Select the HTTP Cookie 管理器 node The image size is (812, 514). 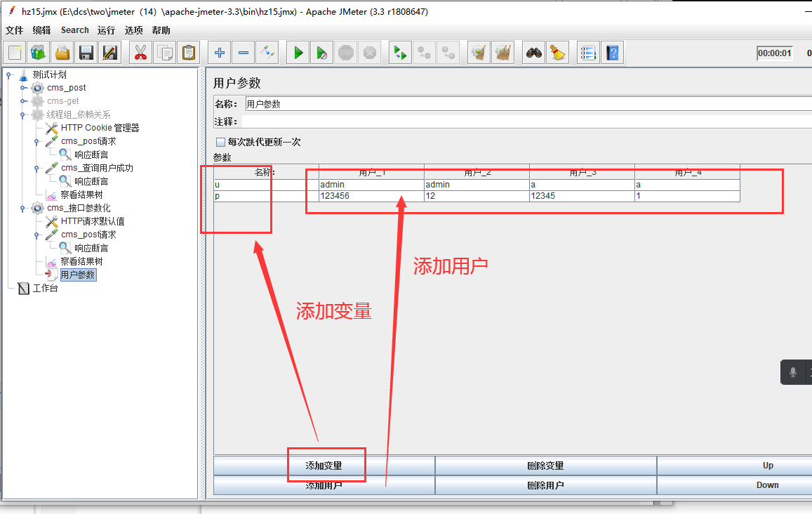100,128
